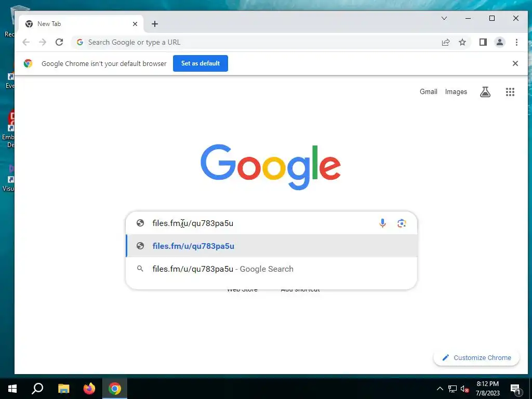Bookmark this tab with the star icon
532x399 pixels.
462,42
